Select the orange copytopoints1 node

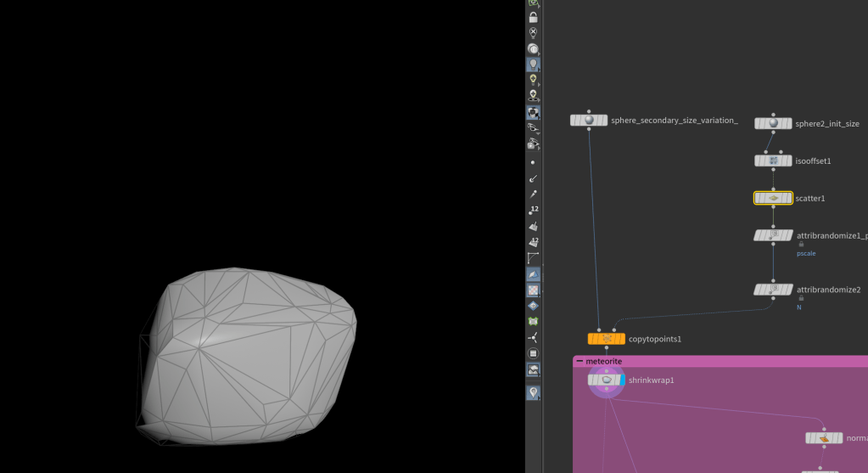click(x=606, y=339)
